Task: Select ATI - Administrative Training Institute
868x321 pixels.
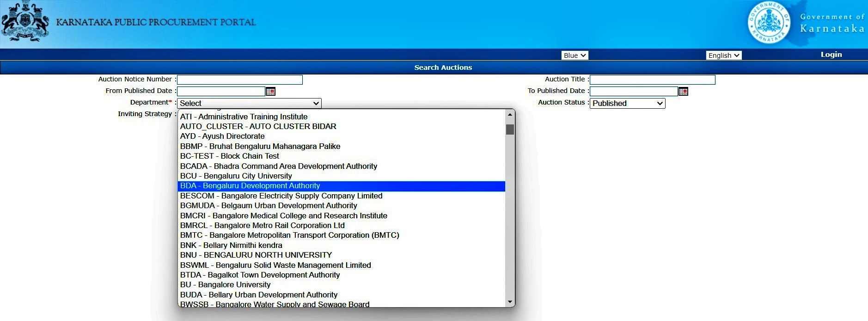Action: pos(342,117)
